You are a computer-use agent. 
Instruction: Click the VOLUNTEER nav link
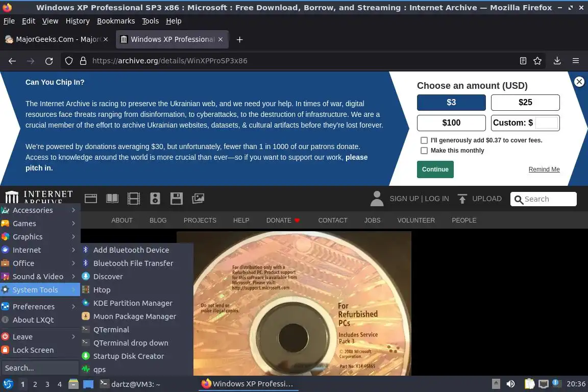(416, 220)
